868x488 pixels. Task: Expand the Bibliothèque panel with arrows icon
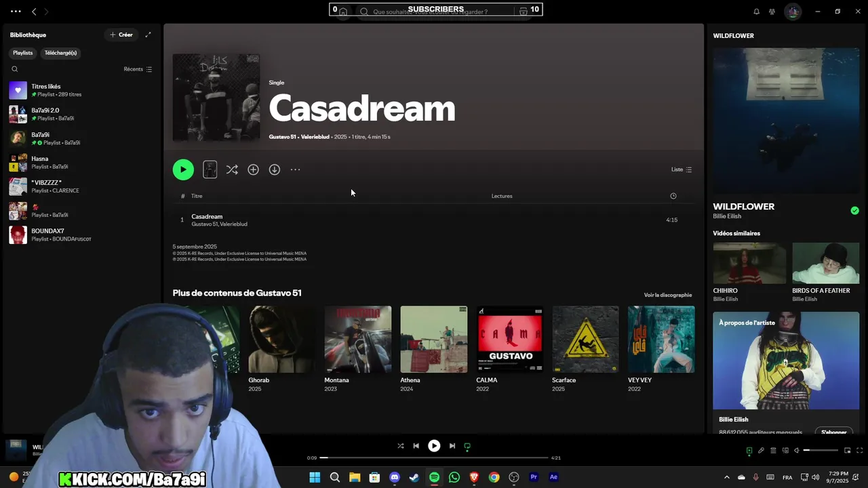(148, 35)
